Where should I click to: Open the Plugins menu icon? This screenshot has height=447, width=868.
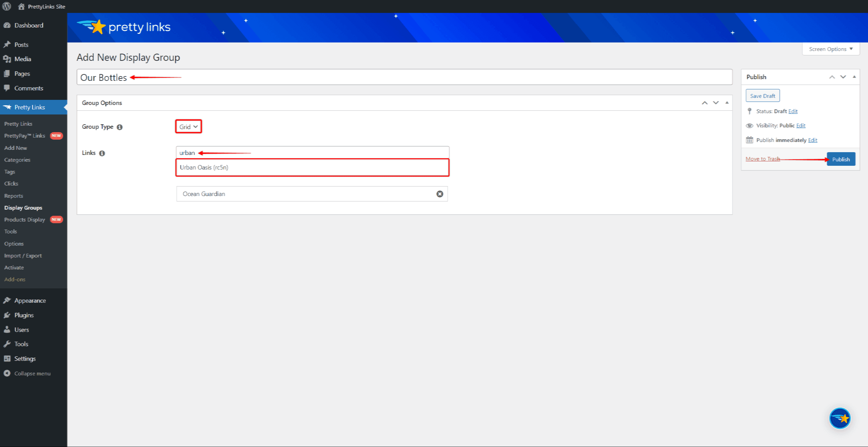(x=7, y=315)
